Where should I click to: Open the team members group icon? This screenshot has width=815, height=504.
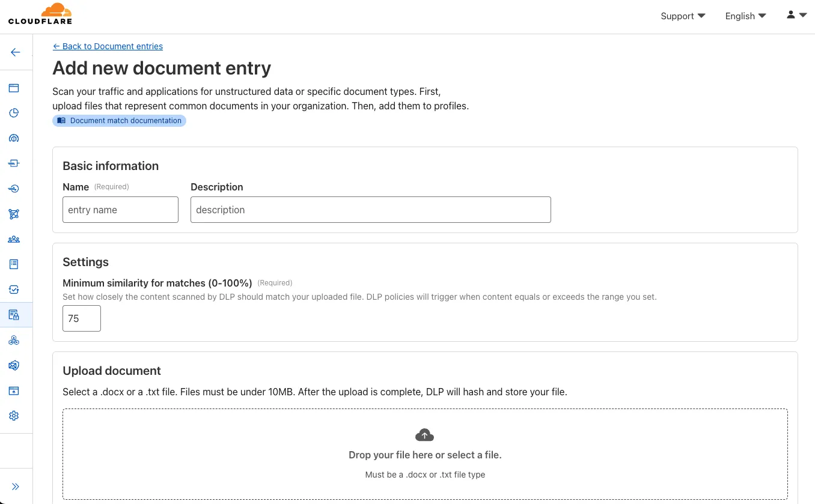14,239
